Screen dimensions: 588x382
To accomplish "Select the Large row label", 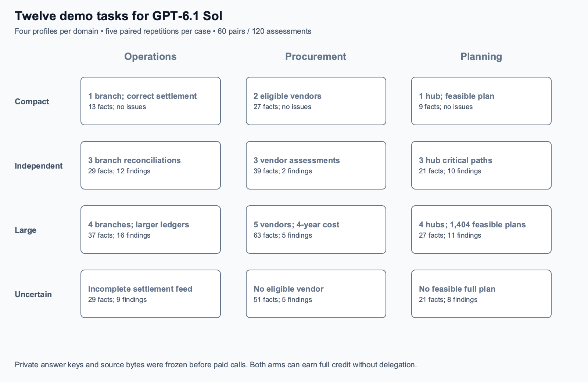I will (25, 230).
